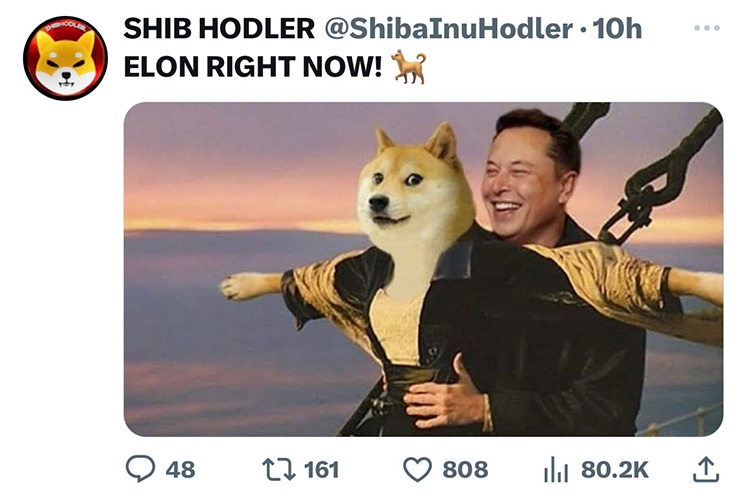Open the three-dot more options menu
Screen dimensions: 747x500
click(x=707, y=28)
